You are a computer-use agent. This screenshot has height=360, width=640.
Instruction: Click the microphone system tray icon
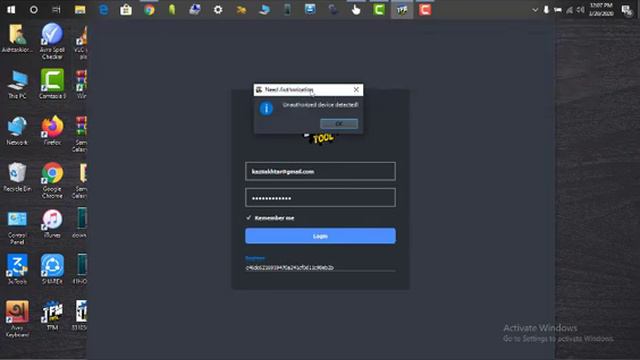pyautogui.click(x=546, y=10)
